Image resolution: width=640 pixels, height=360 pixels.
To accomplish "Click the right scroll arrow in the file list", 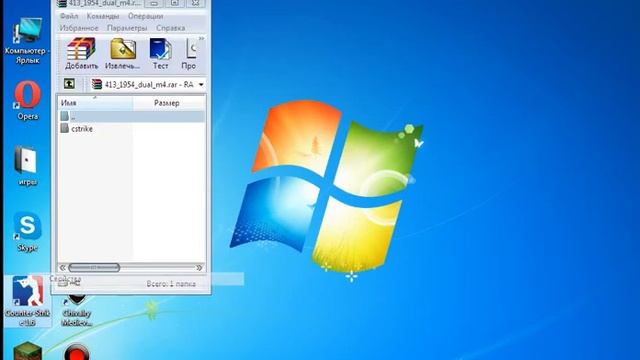I will (x=199, y=268).
